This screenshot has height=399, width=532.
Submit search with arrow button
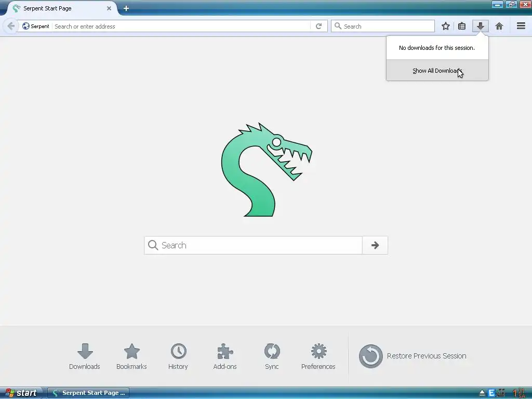click(375, 245)
